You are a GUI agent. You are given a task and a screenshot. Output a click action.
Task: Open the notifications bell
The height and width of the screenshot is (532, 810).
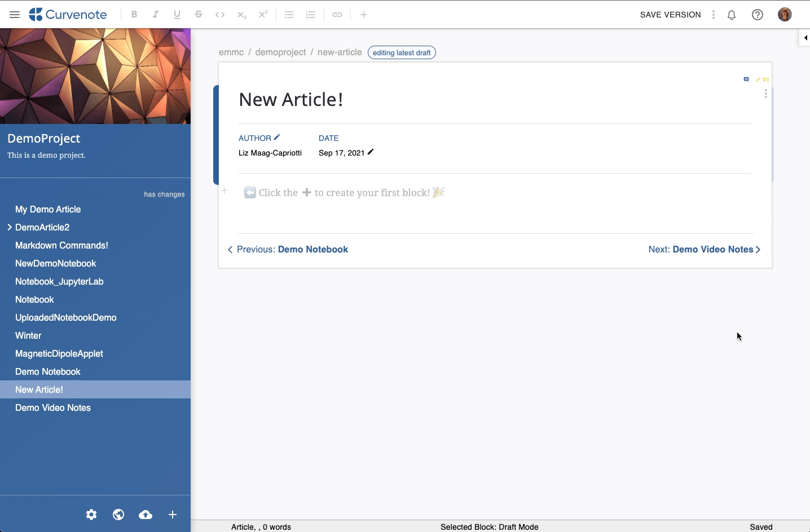pyautogui.click(x=732, y=15)
